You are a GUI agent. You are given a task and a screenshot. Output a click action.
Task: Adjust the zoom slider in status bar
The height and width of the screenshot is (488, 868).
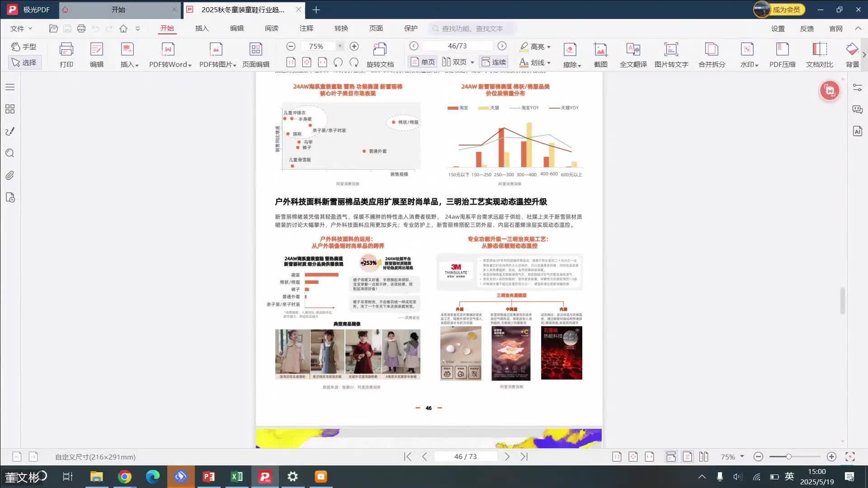click(788, 457)
